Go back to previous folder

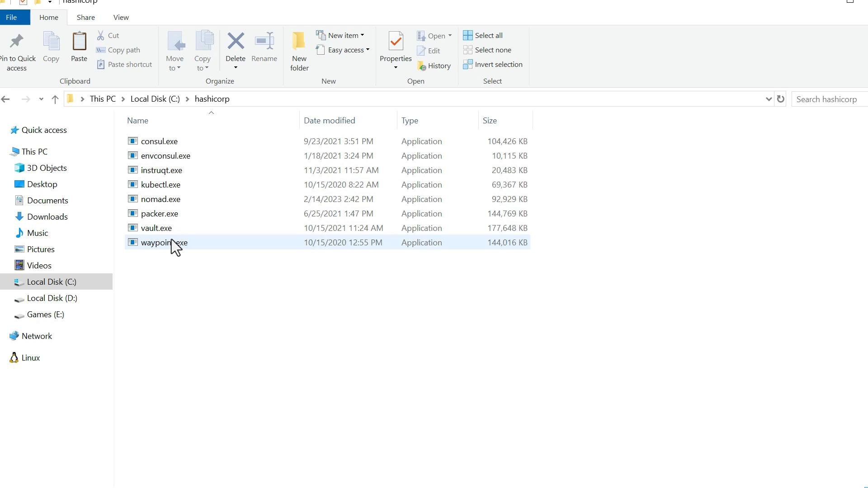[x=5, y=99]
